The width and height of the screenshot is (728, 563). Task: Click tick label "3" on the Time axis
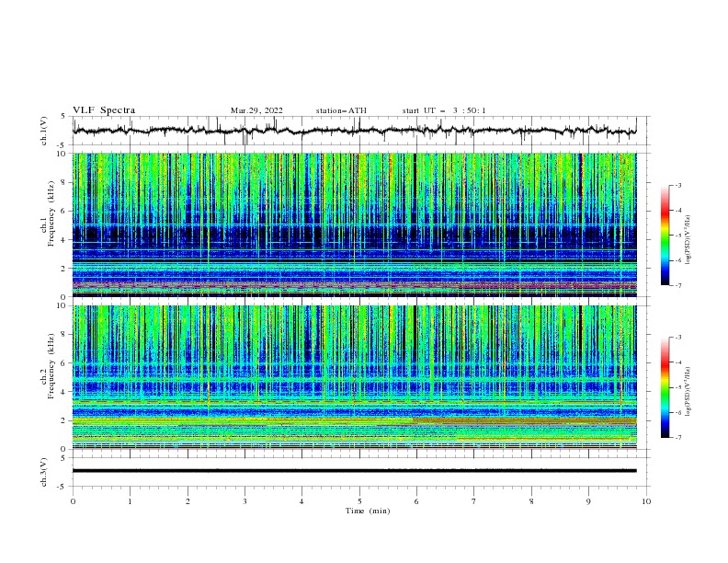point(245,501)
